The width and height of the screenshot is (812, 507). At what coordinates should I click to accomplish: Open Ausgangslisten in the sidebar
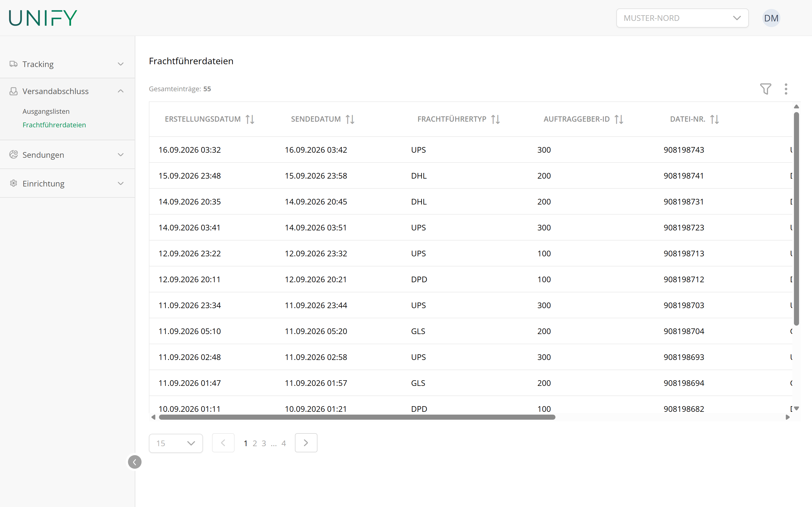coord(46,111)
